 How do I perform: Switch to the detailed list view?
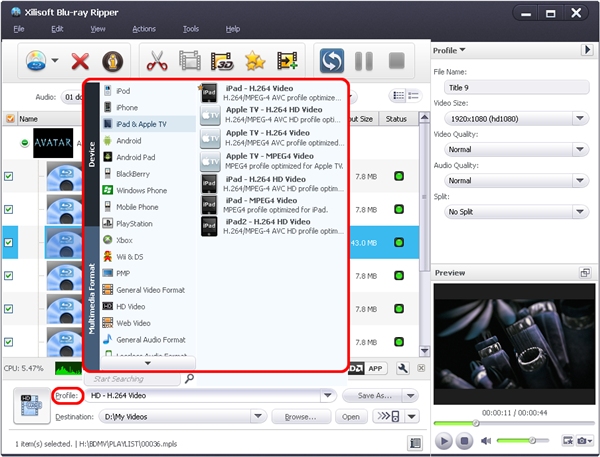[x=413, y=95]
